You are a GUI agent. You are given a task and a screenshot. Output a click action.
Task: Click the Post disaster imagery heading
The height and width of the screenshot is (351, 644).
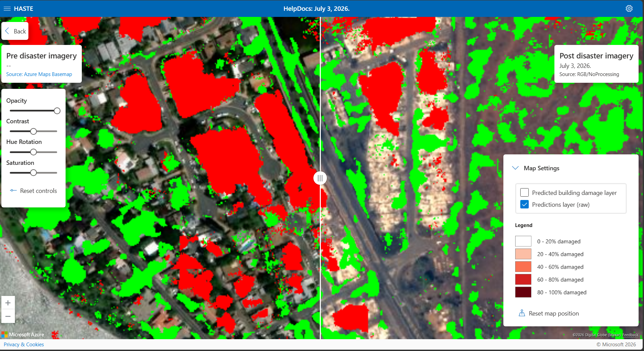click(596, 56)
